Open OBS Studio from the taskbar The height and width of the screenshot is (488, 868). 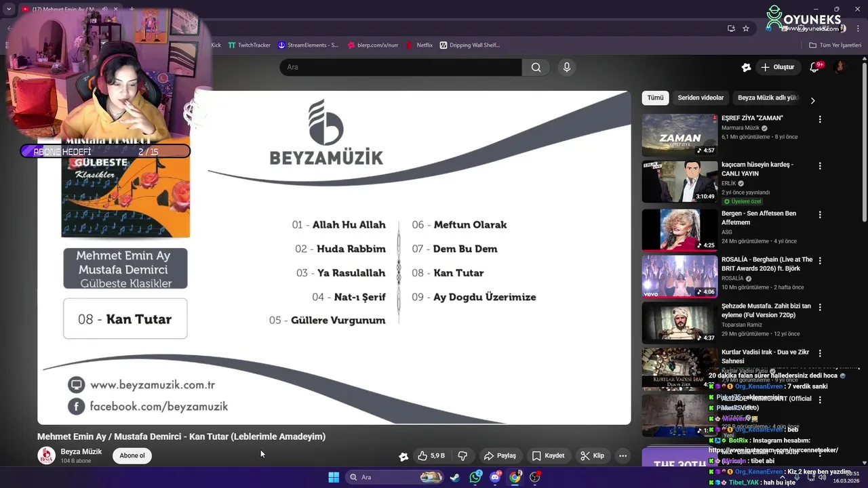tap(535, 477)
